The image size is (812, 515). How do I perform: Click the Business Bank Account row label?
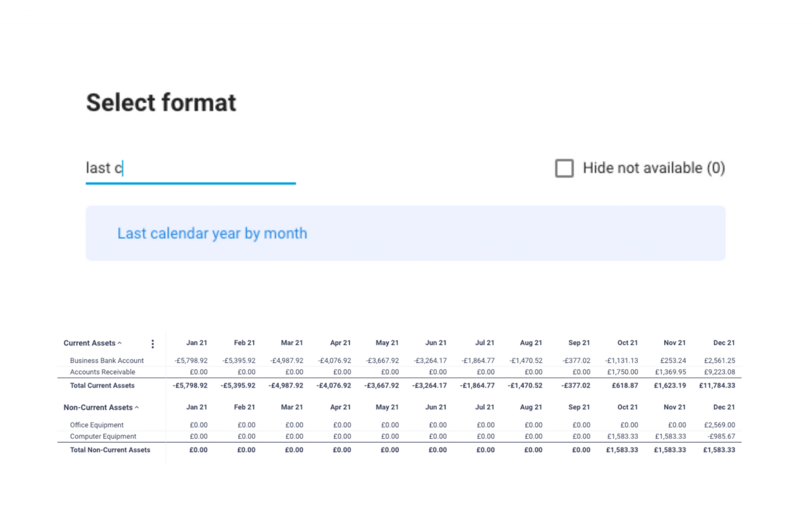(x=107, y=361)
